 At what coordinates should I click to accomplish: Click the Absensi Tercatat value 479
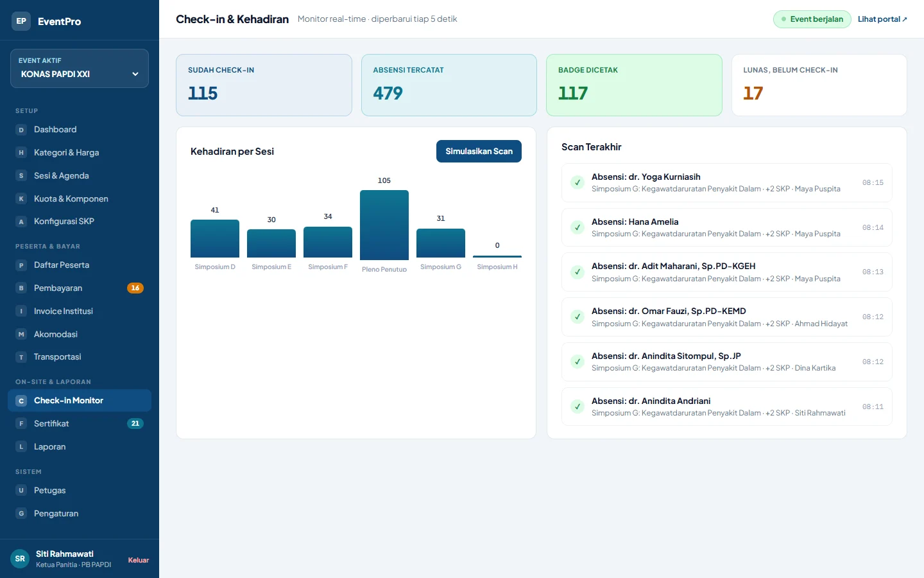coord(388,94)
